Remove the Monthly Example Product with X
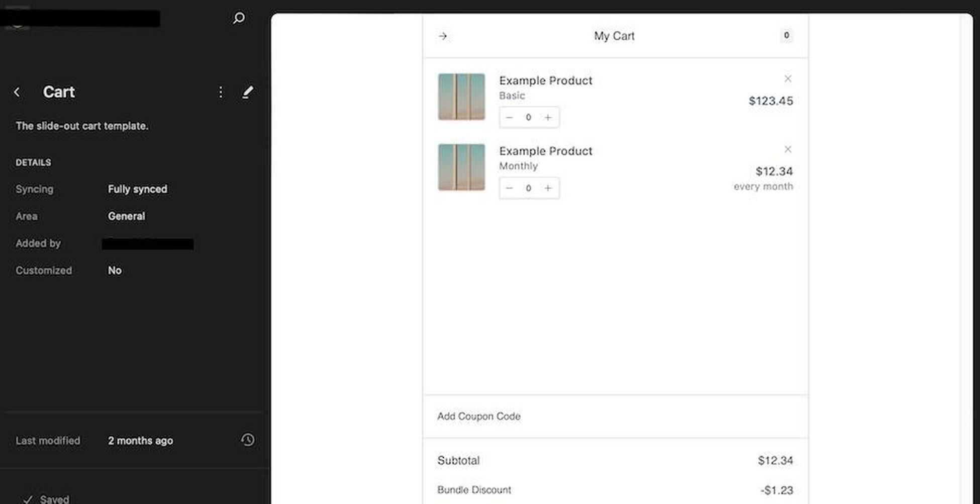 (x=788, y=149)
